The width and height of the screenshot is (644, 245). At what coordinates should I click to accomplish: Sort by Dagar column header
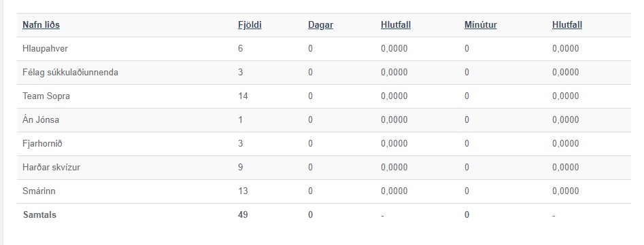coord(320,25)
